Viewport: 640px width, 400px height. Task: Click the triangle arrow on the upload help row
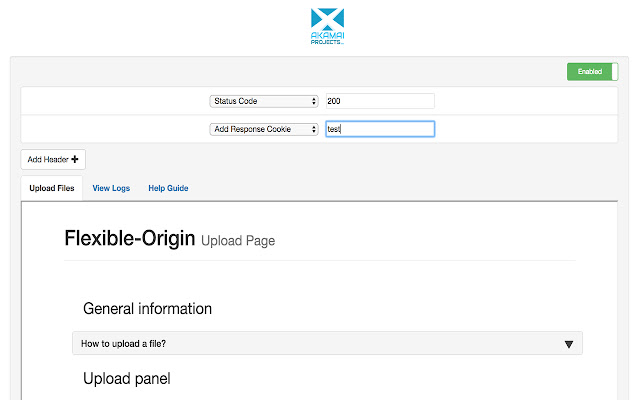tap(569, 344)
